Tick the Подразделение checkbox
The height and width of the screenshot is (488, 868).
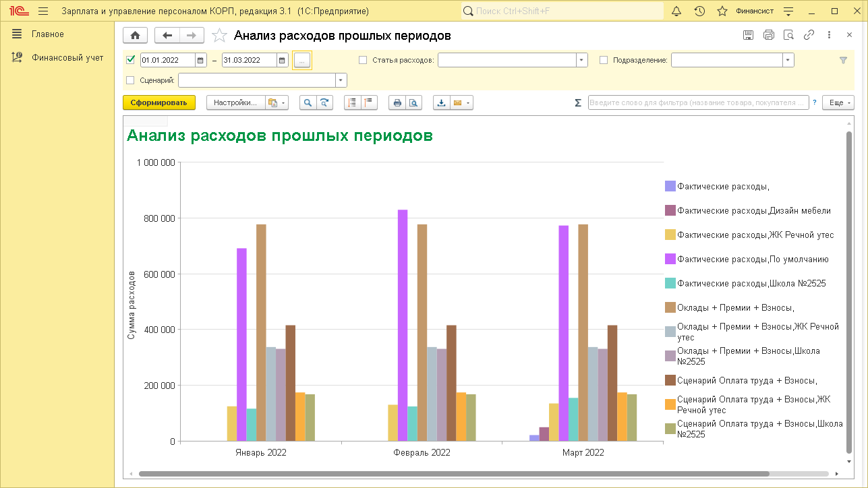click(604, 60)
